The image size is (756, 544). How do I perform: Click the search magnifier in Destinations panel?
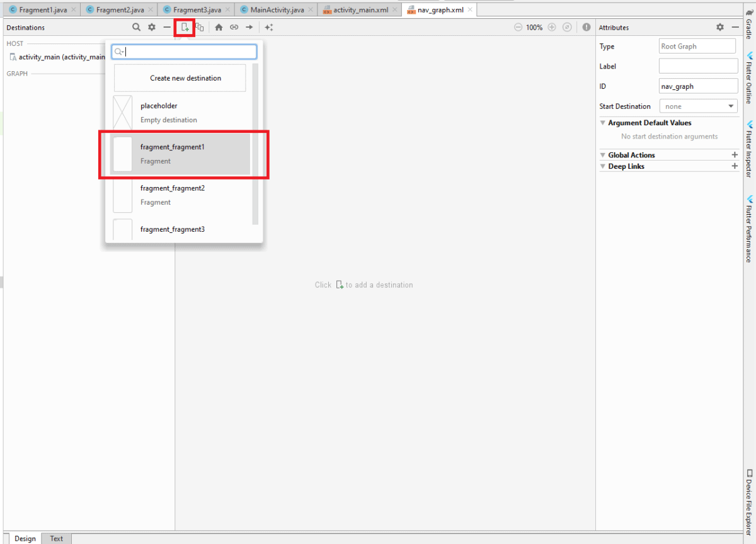(136, 27)
